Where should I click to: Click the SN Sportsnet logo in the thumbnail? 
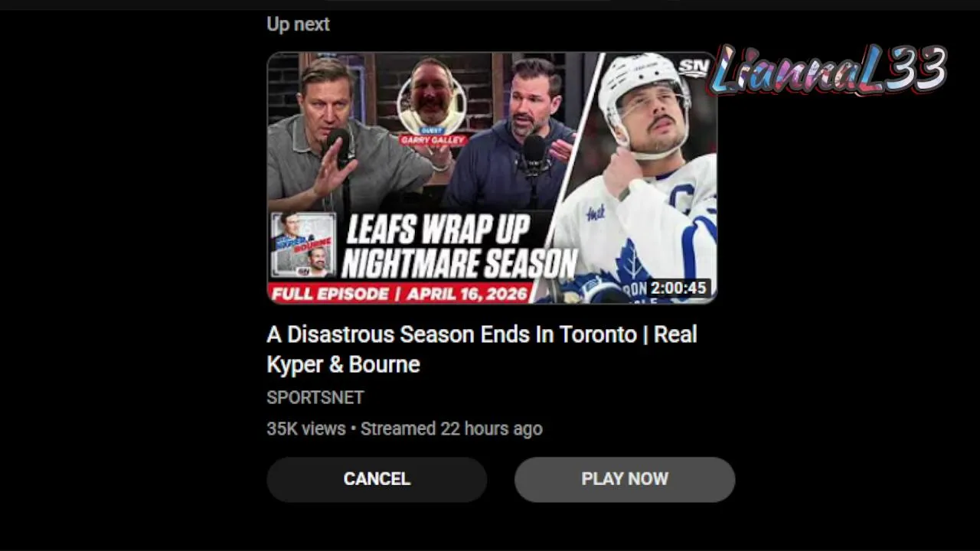tap(693, 67)
